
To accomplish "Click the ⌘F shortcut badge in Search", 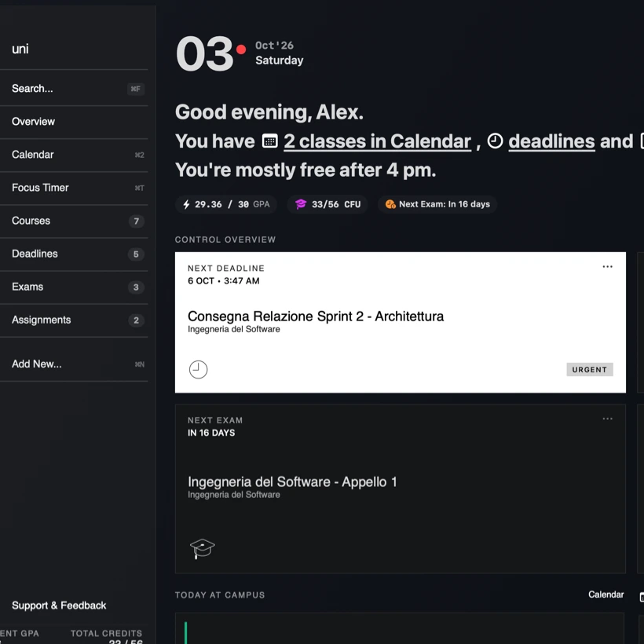I will tap(136, 89).
